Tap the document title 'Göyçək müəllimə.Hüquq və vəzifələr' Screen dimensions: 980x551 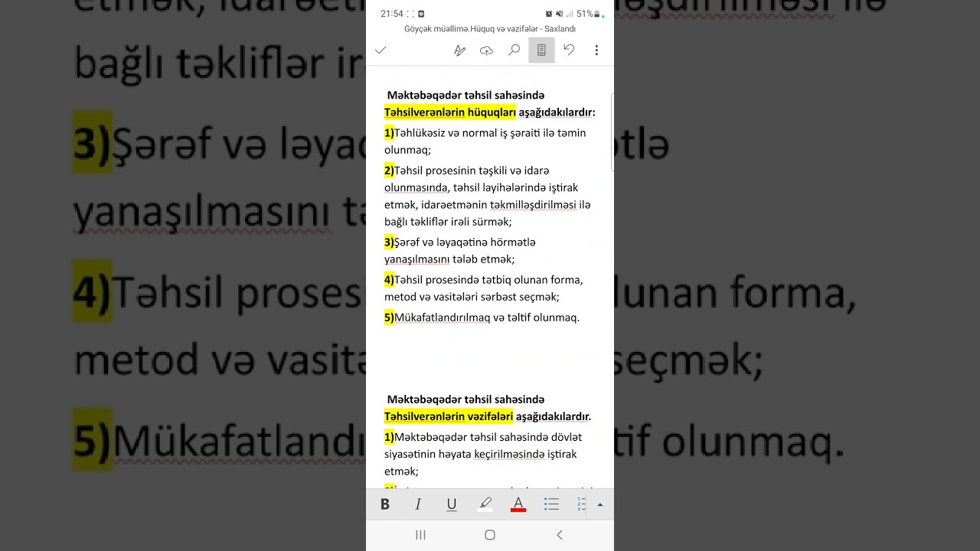click(x=472, y=29)
